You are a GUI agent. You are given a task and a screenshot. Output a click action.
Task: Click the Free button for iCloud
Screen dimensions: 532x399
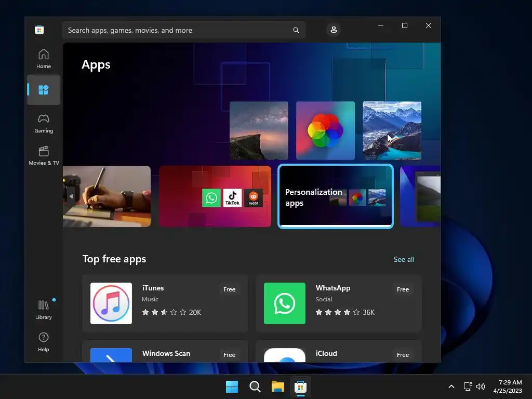(x=403, y=355)
